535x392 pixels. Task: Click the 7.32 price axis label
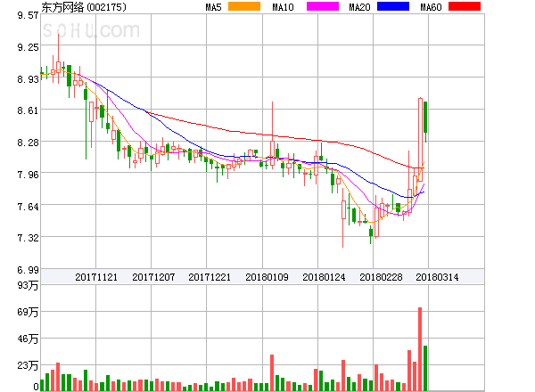28,238
